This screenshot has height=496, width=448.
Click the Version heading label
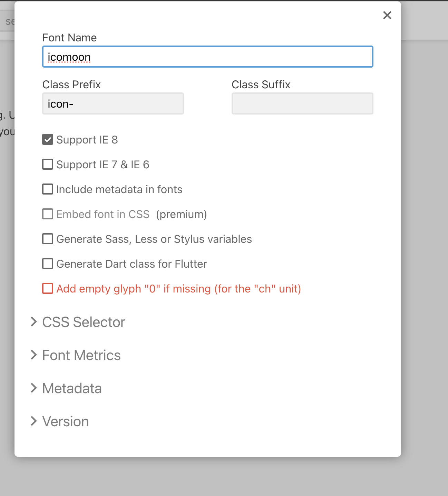(x=66, y=421)
